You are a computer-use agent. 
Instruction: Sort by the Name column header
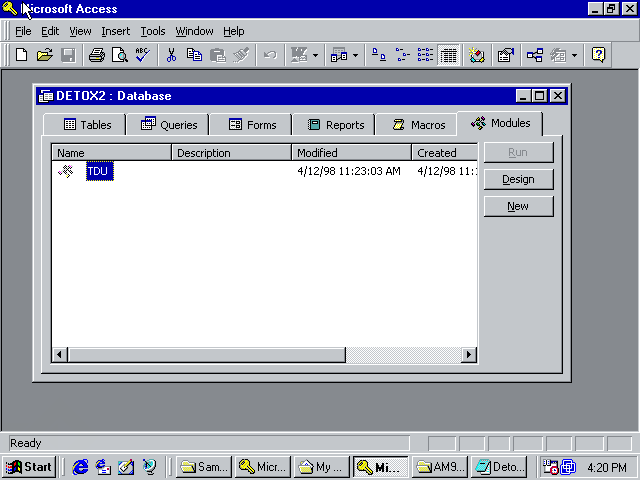[x=111, y=153]
